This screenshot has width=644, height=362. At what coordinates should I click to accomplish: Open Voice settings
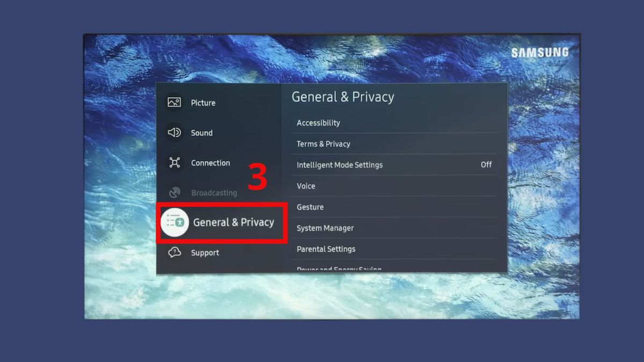pos(305,186)
